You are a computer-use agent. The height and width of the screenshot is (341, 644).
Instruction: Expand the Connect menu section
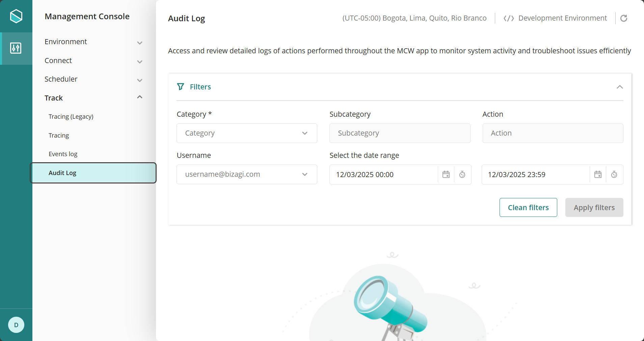click(x=139, y=61)
